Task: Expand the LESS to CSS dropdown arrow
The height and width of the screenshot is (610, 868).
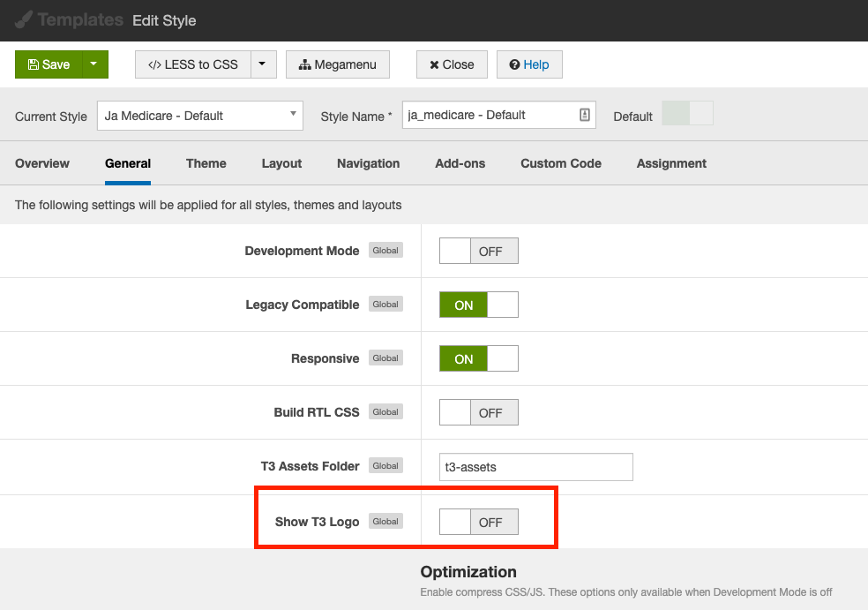Action: (264, 64)
